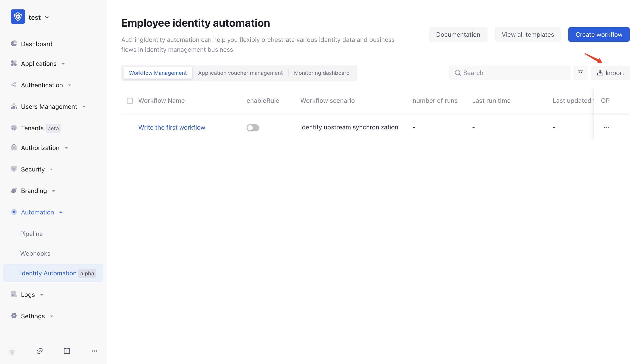
Task: Check the select-all workflows checkbox
Action: [130, 101]
